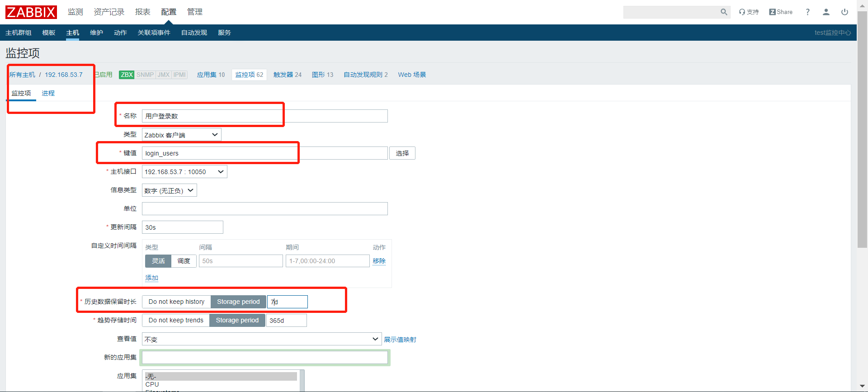Screen dimensions: 868x392
Task: Click 已启用 status link
Action: (x=104, y=75)
